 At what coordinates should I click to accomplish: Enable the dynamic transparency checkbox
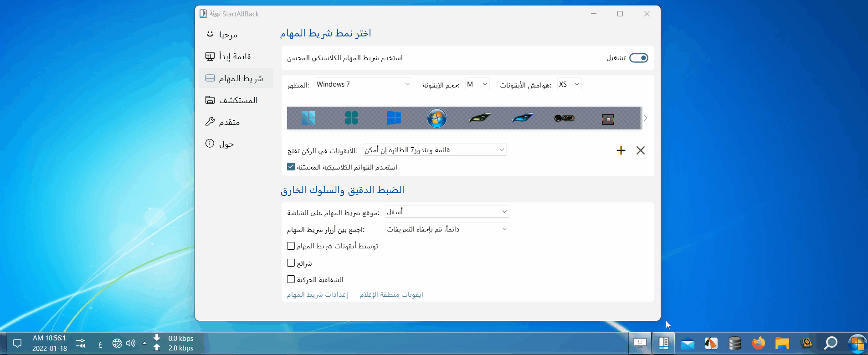click(291, 279)
